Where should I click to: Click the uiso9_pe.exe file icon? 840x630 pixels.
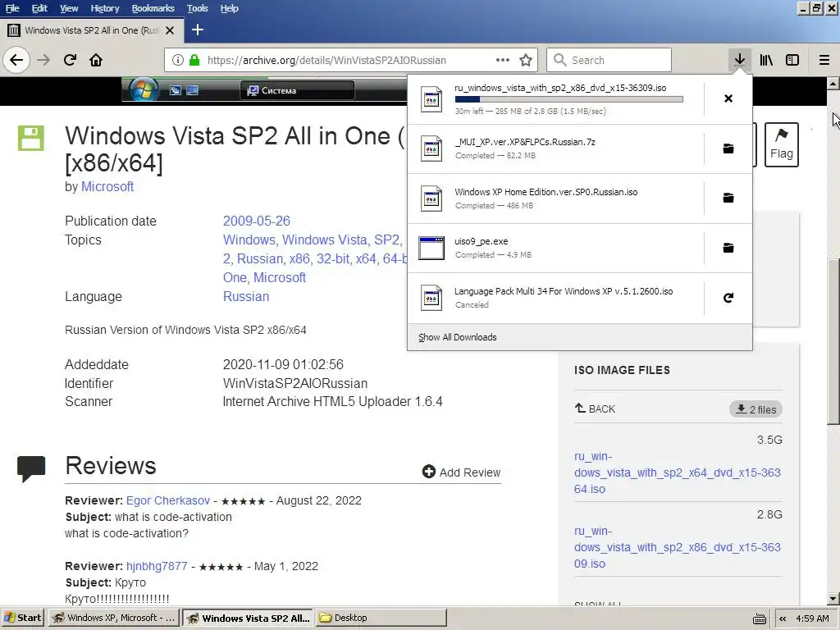click(431, 248)
